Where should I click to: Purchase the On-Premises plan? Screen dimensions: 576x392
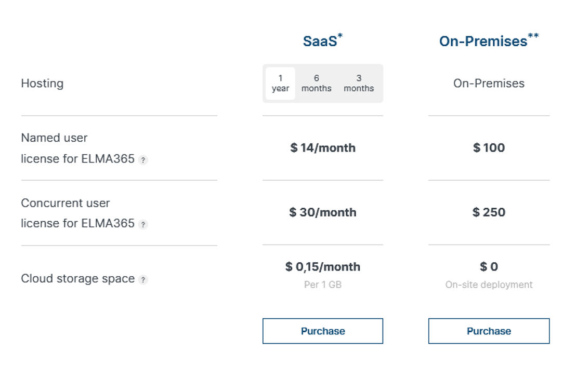click(489, 331)
